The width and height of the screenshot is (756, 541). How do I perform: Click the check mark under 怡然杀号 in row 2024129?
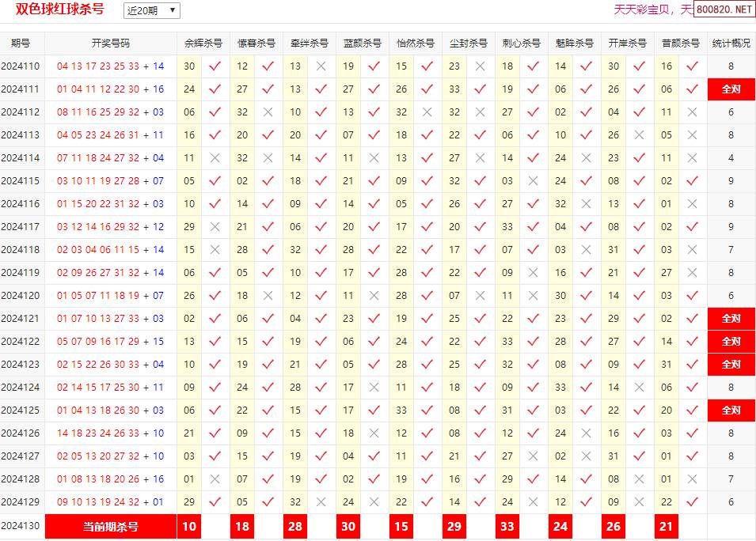pyautogui.click(x=427, y=502)
